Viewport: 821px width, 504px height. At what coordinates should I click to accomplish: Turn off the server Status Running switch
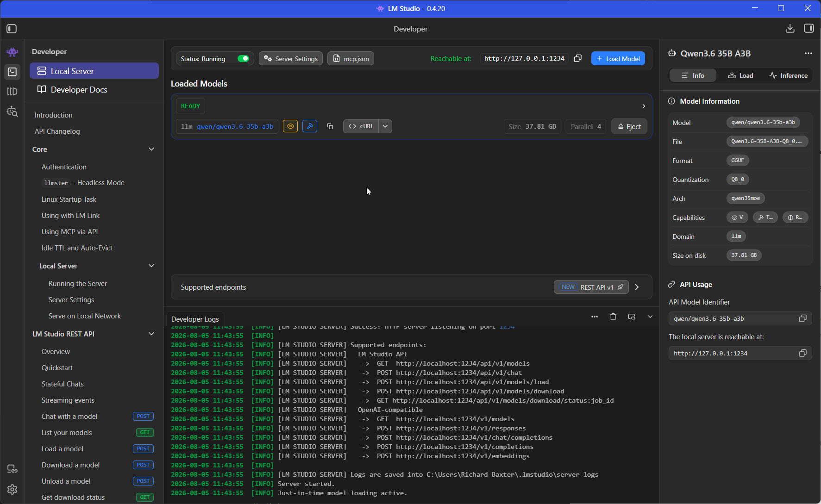[x=243, y=58]
